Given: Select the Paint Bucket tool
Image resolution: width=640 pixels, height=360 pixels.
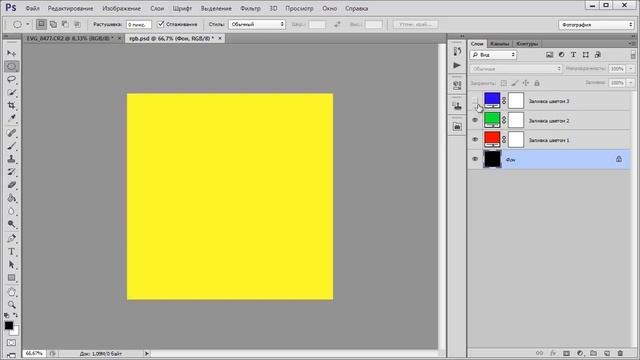Looking at the screenshot, I should (x=11, y=198).
